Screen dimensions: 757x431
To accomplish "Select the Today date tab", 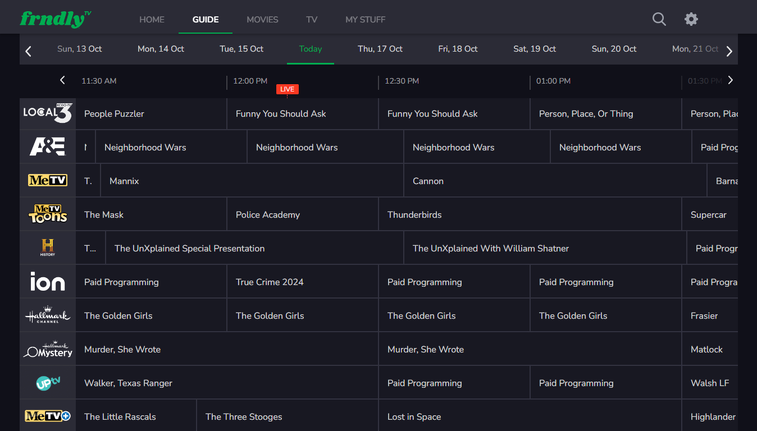I will [310, 49].
